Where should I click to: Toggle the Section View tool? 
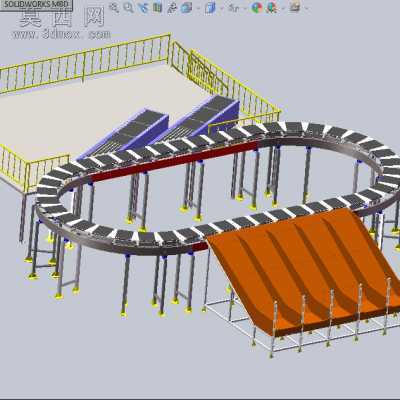tap(157, 7)
